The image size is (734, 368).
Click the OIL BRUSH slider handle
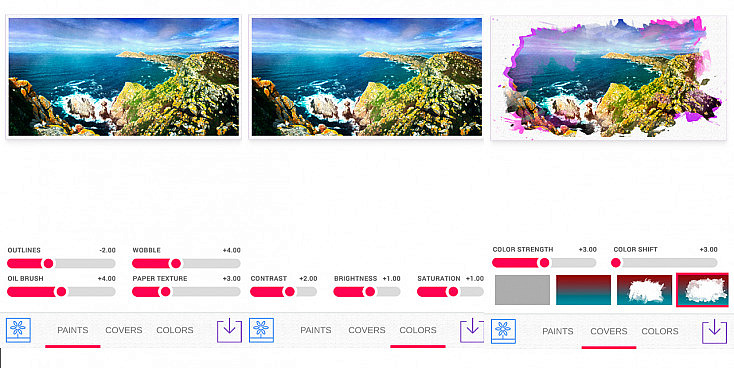(x=61, y=292)
